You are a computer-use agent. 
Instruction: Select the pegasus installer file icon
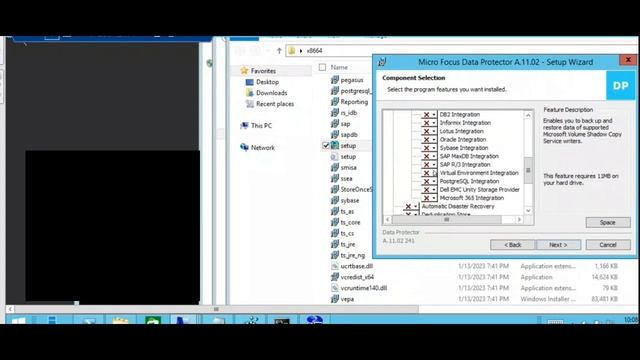point(335,80)
